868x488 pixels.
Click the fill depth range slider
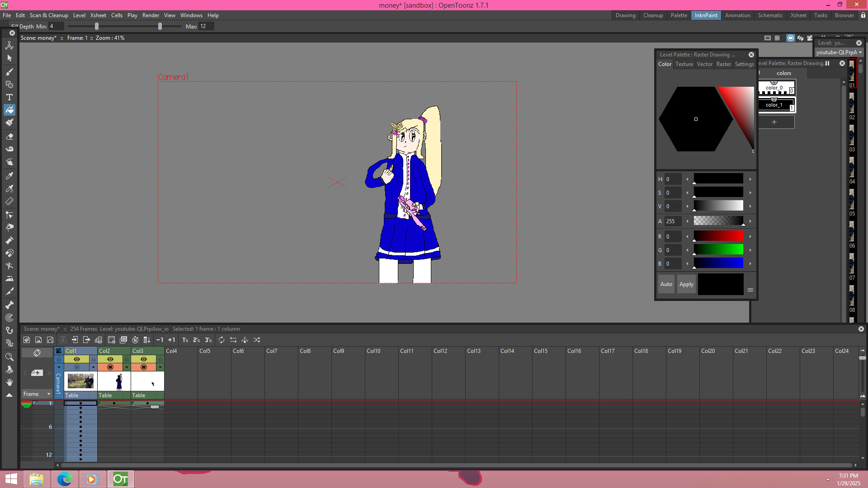[x=125, y=27]
